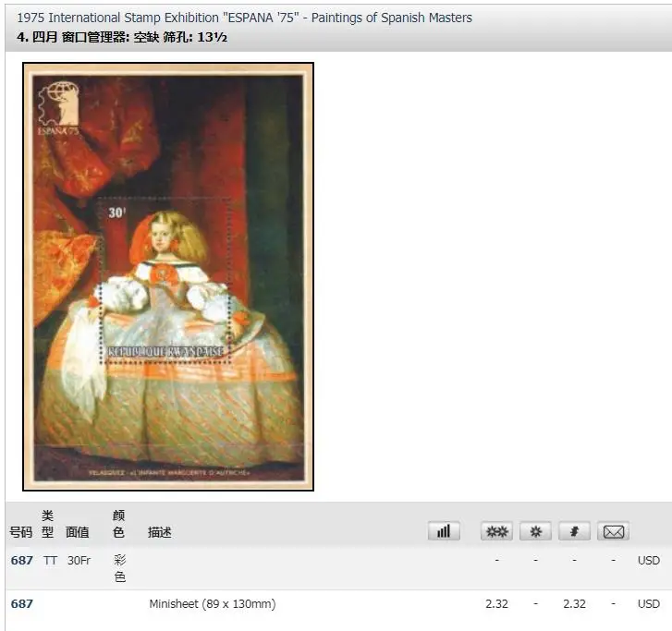Image resolution: width=672 pixels, height=631 pixels.
Task: Click the 面值 column header
Action: pos(77,532)
